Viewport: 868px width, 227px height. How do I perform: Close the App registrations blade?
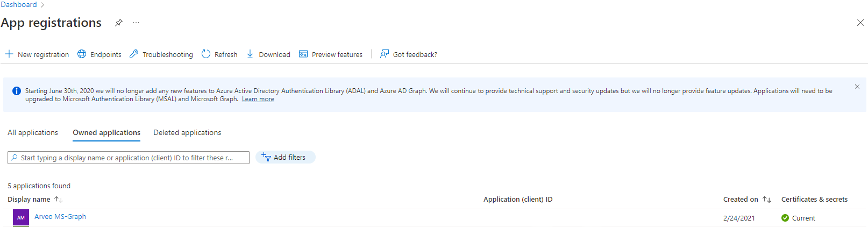(x=860, y=23)
